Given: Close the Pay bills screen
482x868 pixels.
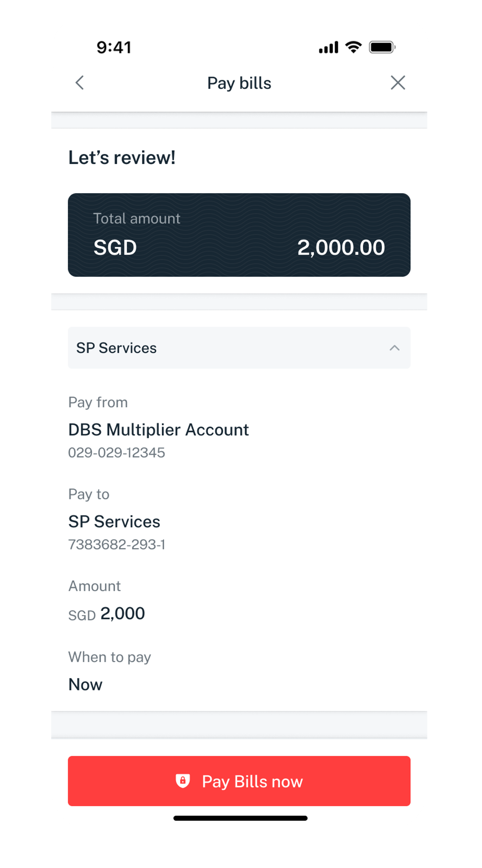Looking at the screenshot, I should (x=398, y=83).
